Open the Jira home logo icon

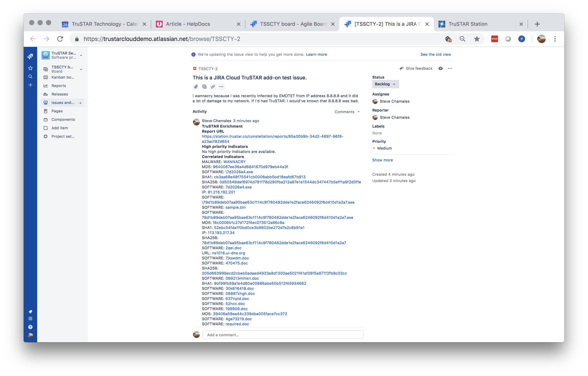pyautogui.click(x=30, y=56)
